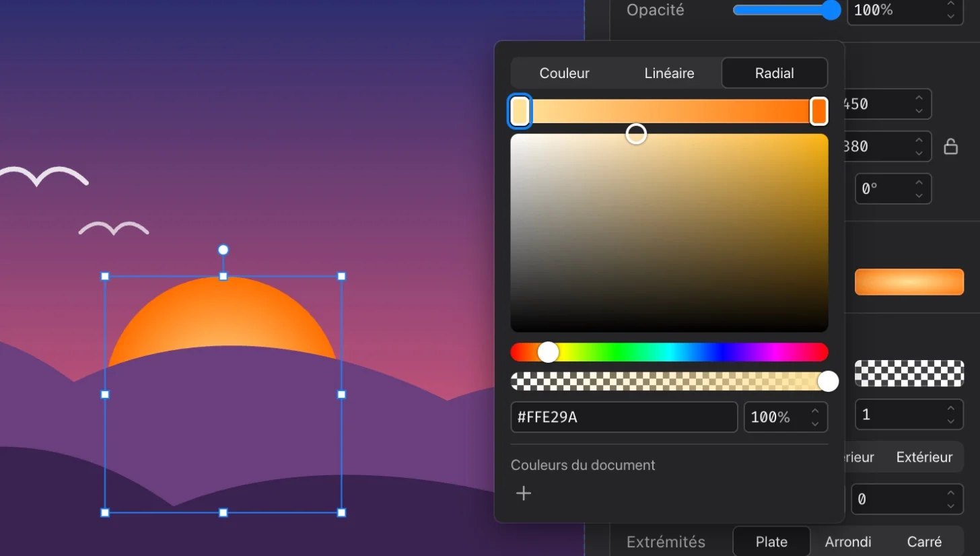Image resolution: width=980 pixels, height=556 pixels.
Task: Click right-middle selection handle of sun shape
Action: pyautogui.click(x=341, y=394)
